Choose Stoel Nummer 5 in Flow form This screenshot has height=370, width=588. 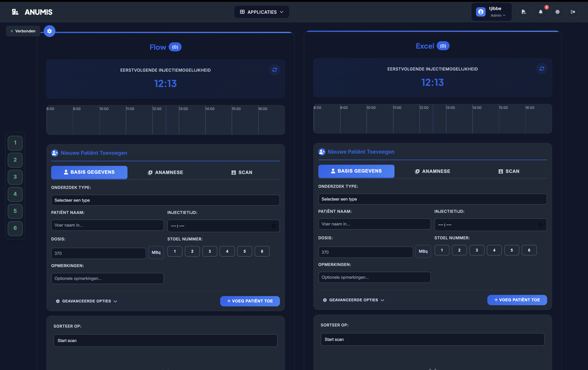(245, 251)
